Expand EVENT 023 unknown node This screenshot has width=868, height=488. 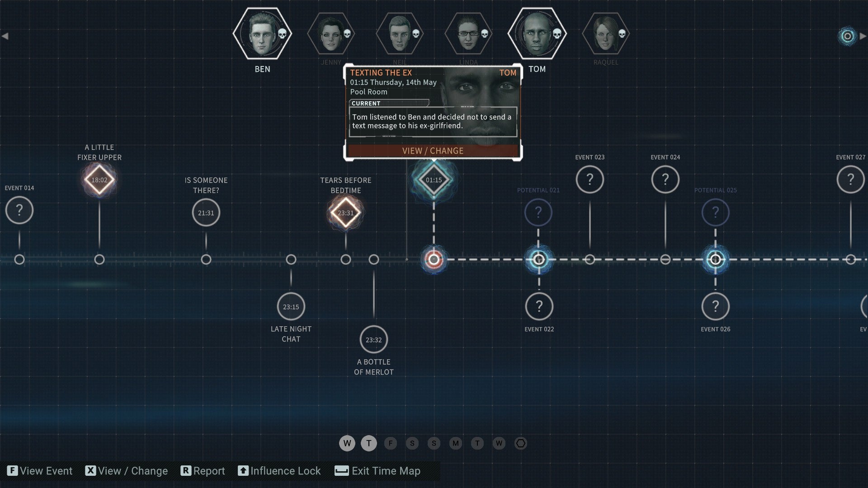[590, 178]
